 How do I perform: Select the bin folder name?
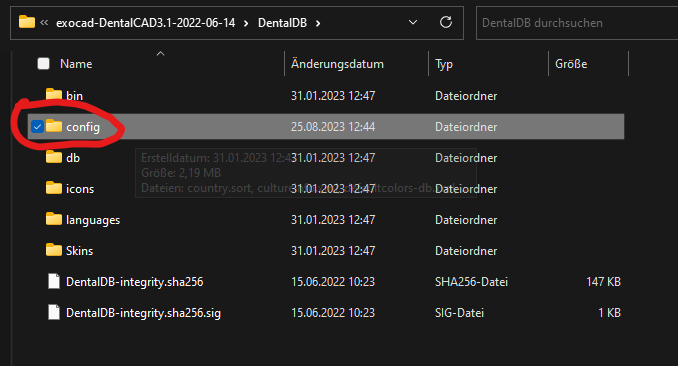[74, 96]
